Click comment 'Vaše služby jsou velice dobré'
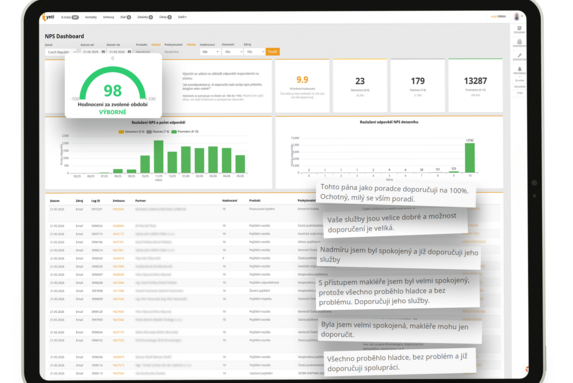Screen dimensions: 573x383 pyautogui.click(x=395, y=223)
